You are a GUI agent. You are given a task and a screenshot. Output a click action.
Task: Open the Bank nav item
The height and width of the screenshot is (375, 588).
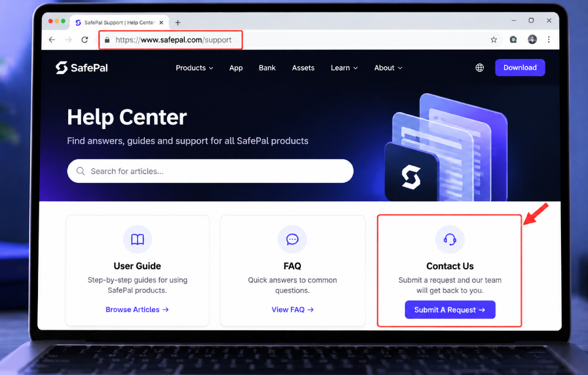267,68
